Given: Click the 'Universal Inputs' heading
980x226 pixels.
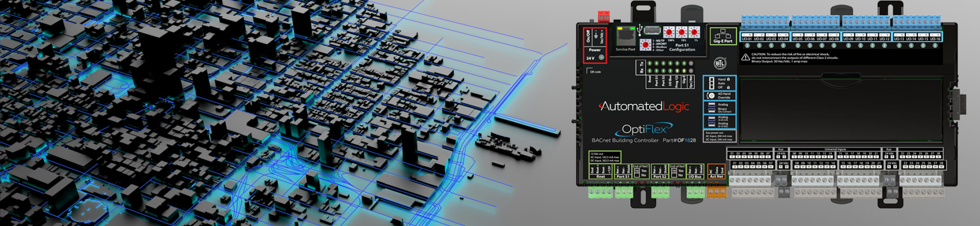Looking at the screenshot, I should 835,149.
